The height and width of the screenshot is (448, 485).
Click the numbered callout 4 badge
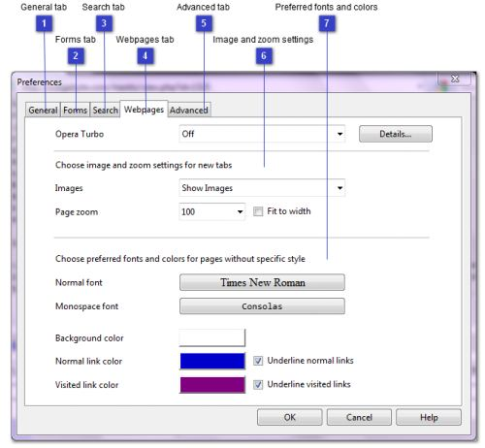click(x=145, y=56)
